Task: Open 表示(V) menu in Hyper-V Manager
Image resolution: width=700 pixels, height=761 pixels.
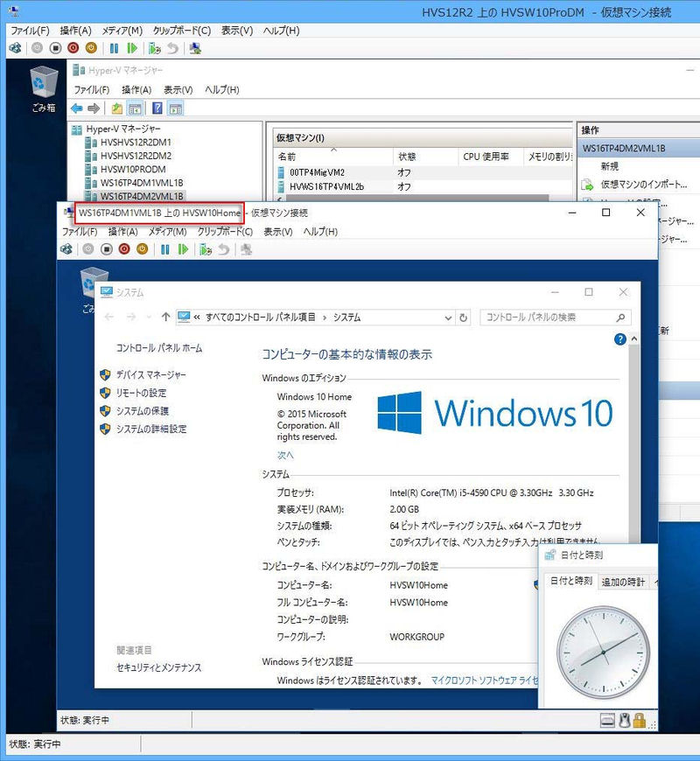Action: (178, 90)
